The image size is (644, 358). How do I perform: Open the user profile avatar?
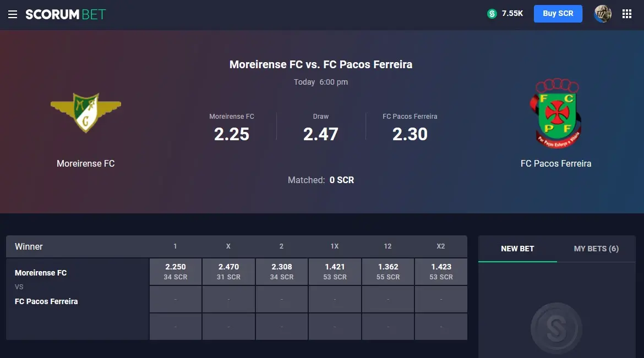point(603,14)
